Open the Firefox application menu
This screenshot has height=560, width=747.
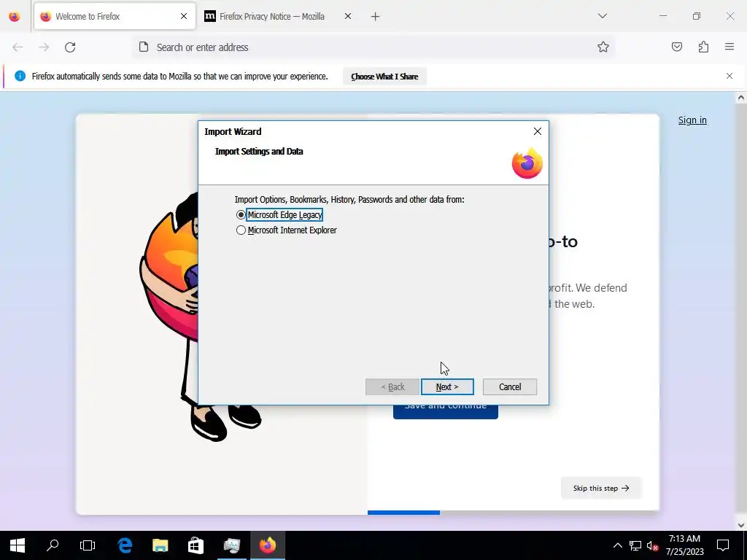tap(729, 47)
